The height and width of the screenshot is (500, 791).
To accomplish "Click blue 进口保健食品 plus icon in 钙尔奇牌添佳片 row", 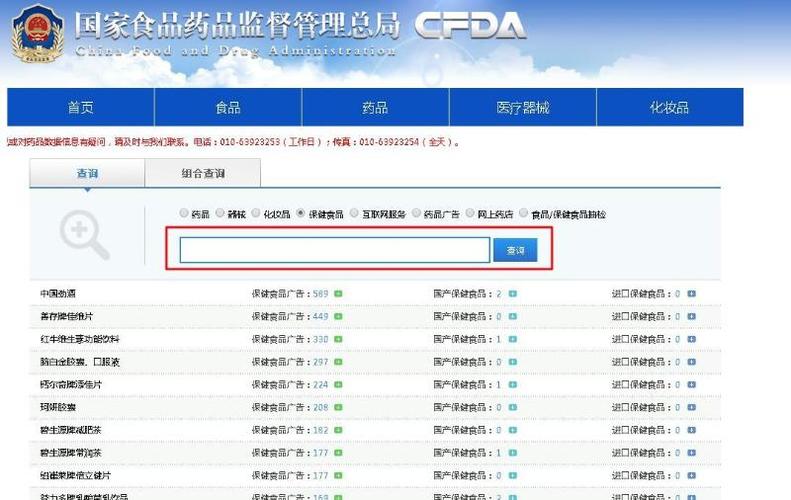I will coord(692,384).
